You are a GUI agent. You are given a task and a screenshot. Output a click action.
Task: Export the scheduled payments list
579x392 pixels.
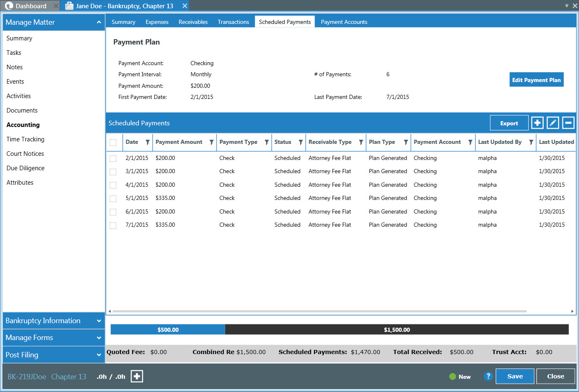[x=509, y=123]
